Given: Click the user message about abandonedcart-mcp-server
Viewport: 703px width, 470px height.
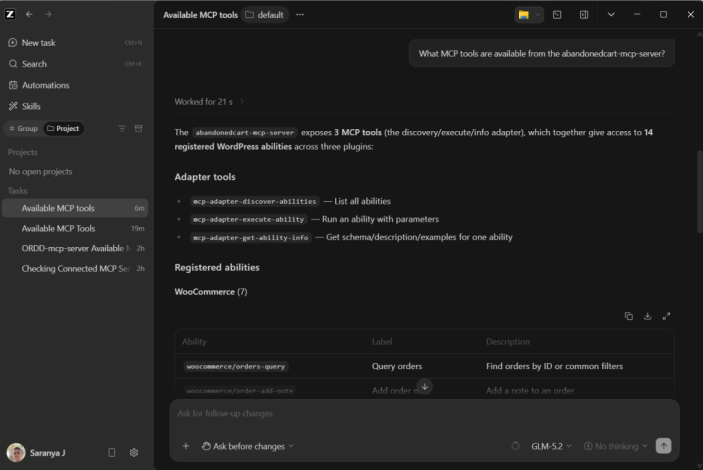Looking at the screenshot, I should coord(542,54).
